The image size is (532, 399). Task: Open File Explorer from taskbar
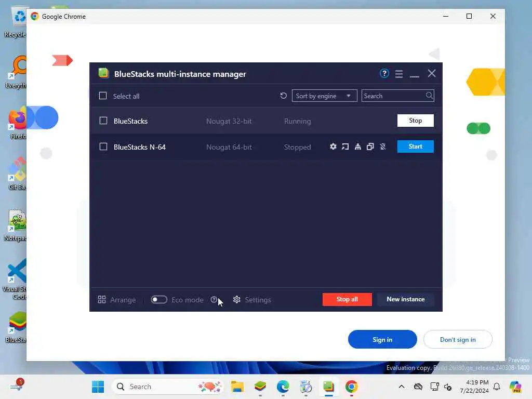tap(237, 387)
